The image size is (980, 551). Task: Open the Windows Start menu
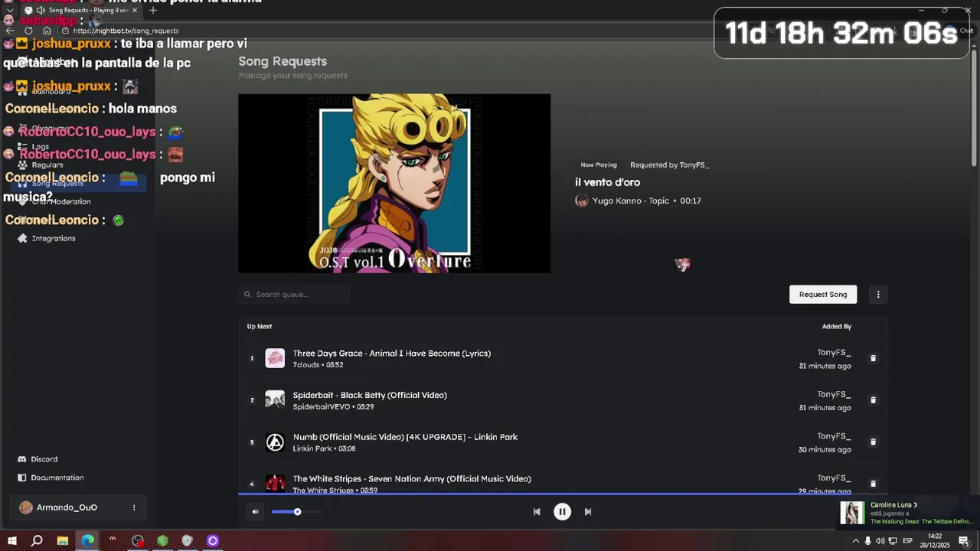(x=12, y=541)
